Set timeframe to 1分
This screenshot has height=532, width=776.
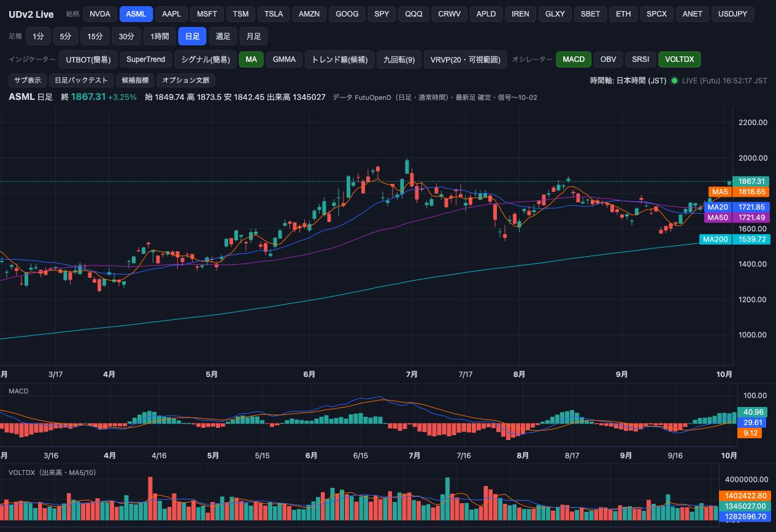[38, 37]
